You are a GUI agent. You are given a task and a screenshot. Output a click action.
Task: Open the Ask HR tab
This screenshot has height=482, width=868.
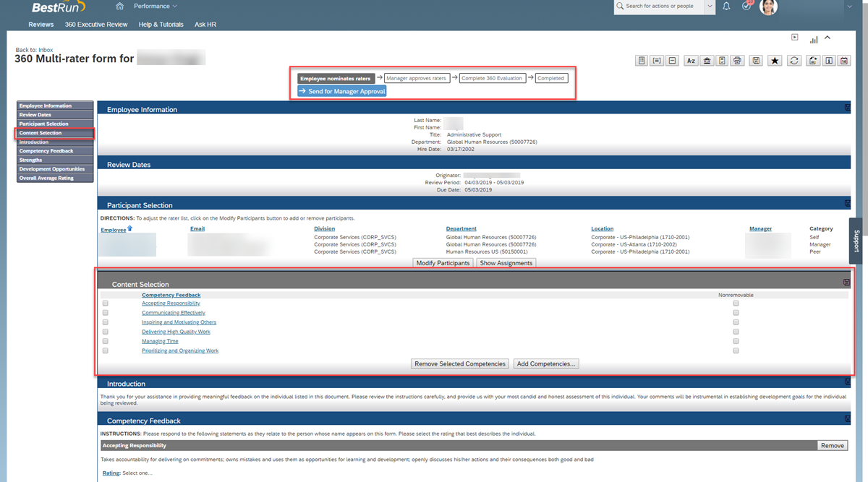pos(205,25)
